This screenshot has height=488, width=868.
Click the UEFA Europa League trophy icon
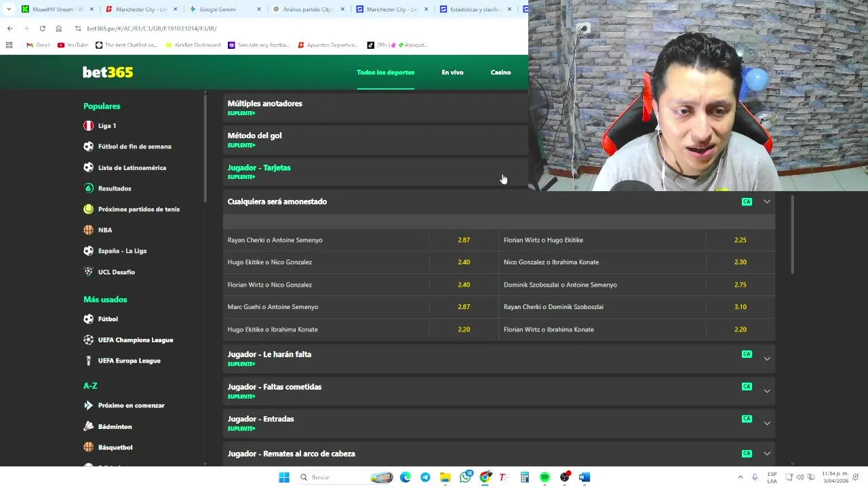click(88, 361)
